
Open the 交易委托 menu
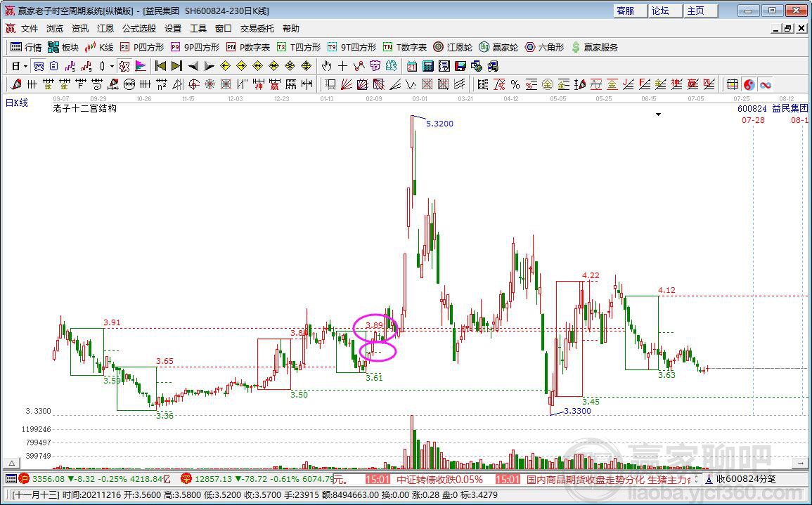[257, 29]
